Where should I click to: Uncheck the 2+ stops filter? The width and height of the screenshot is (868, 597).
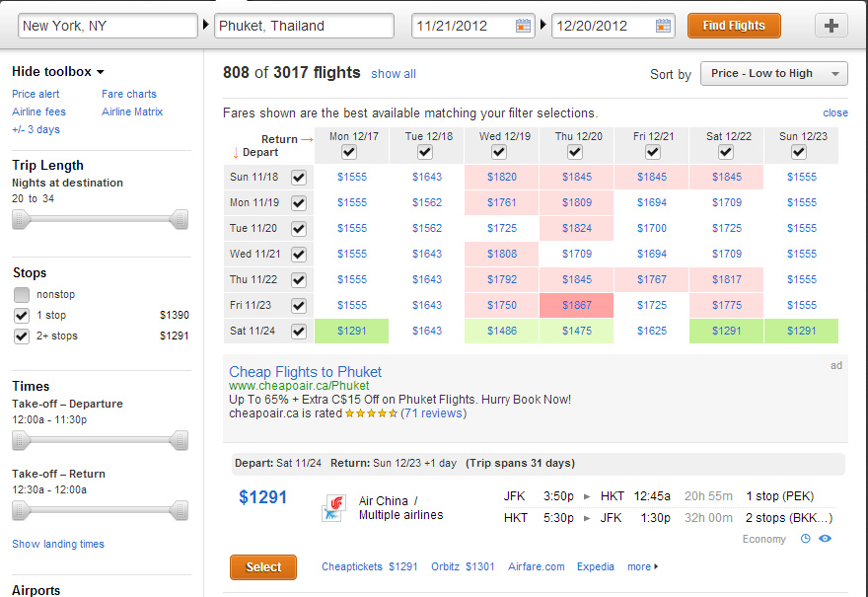point(22,336)
